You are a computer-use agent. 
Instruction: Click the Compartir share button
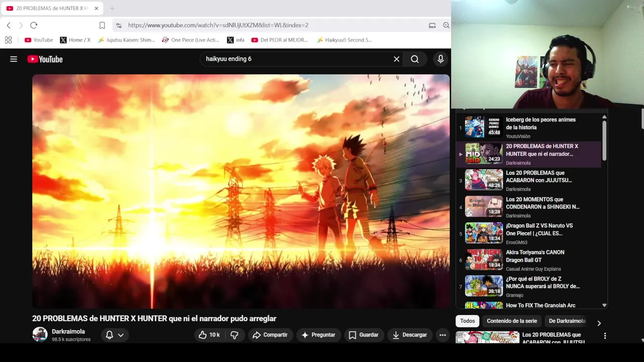[x=270, y=335]
